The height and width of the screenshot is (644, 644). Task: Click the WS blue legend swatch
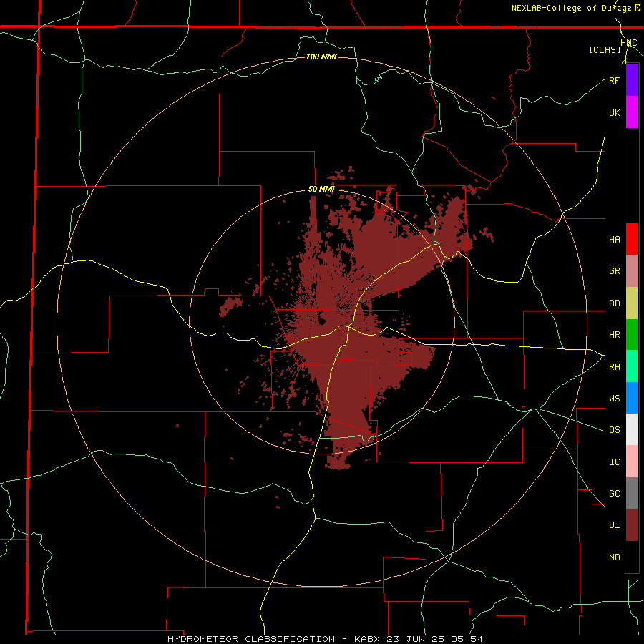(632, 398)
